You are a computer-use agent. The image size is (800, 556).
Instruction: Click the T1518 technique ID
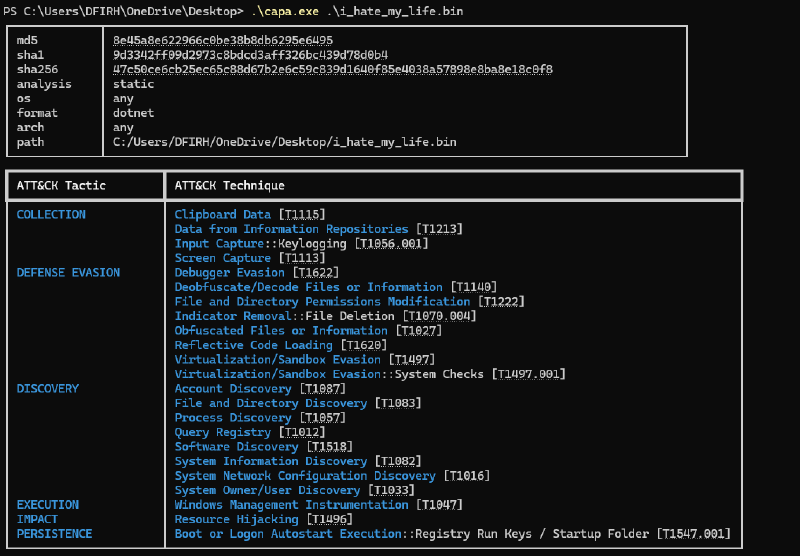point(330,447)
